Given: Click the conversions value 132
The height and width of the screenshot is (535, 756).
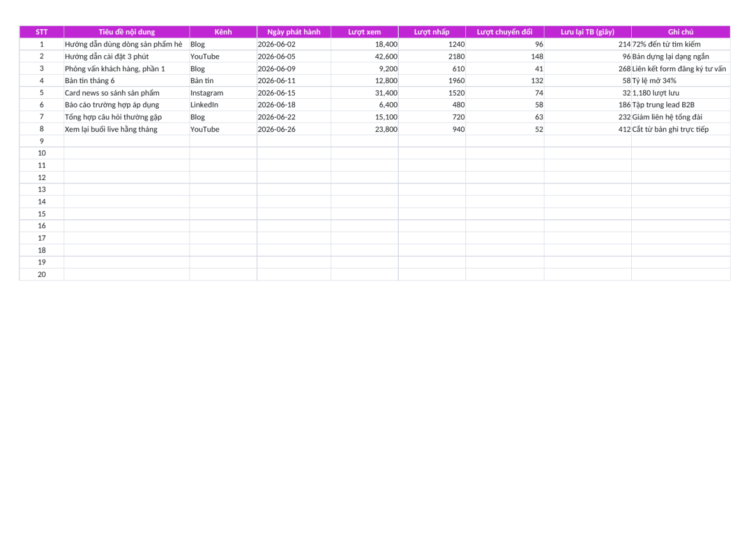Looking at the screenshot, I should 505,81.
